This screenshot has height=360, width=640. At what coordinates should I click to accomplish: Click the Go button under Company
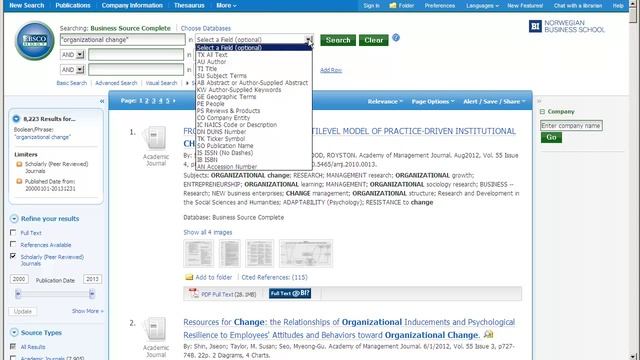551,137
